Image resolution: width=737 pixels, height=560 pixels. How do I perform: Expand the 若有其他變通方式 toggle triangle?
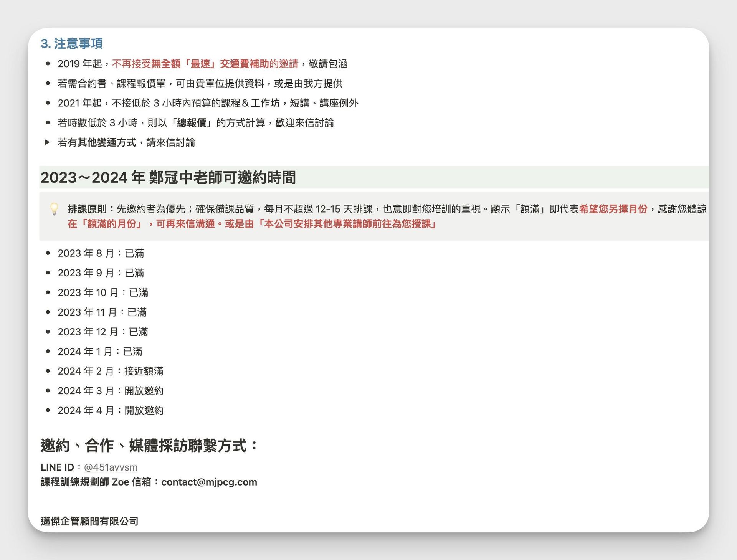(47, 142)
